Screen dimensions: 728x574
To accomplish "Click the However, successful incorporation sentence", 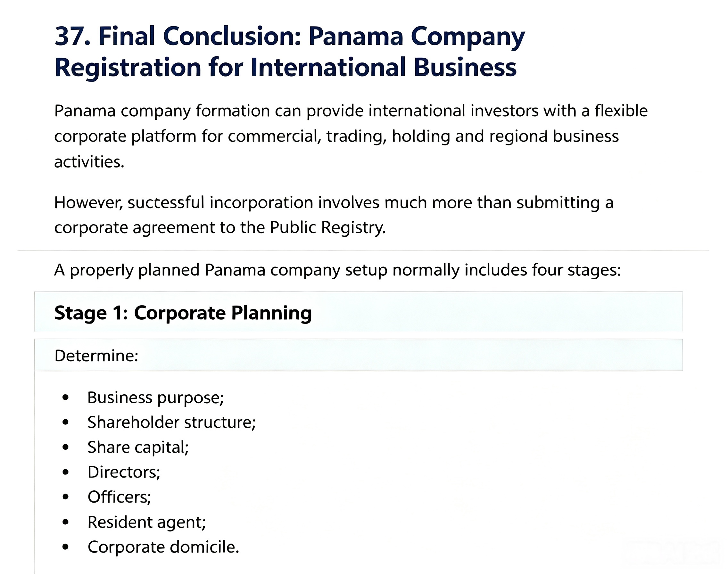I will 334,215.
